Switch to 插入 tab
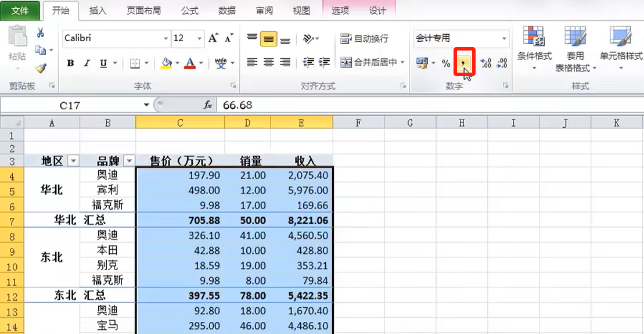 pos(98,10)
